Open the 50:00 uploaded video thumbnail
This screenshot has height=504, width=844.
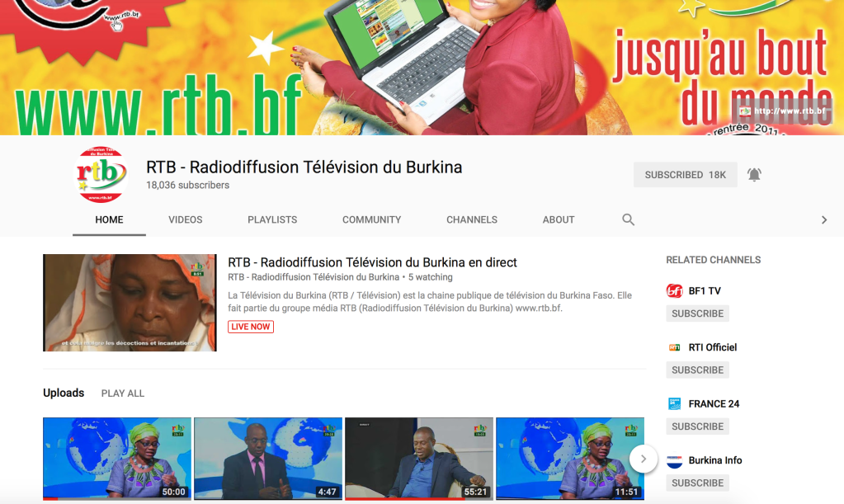(116, 459)
